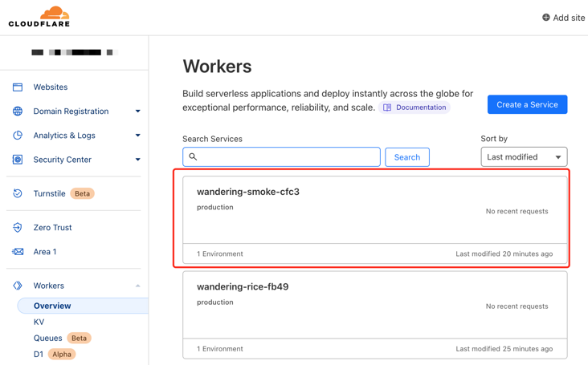Screen dimensions: 588x365
Task: Select Overview under Workers
Action: (52, 306)
